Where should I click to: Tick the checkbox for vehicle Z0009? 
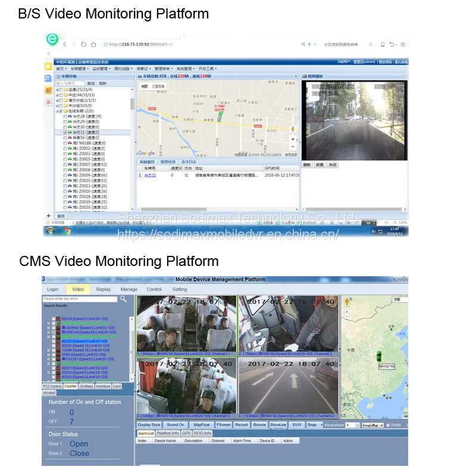[x=65, y=175]
